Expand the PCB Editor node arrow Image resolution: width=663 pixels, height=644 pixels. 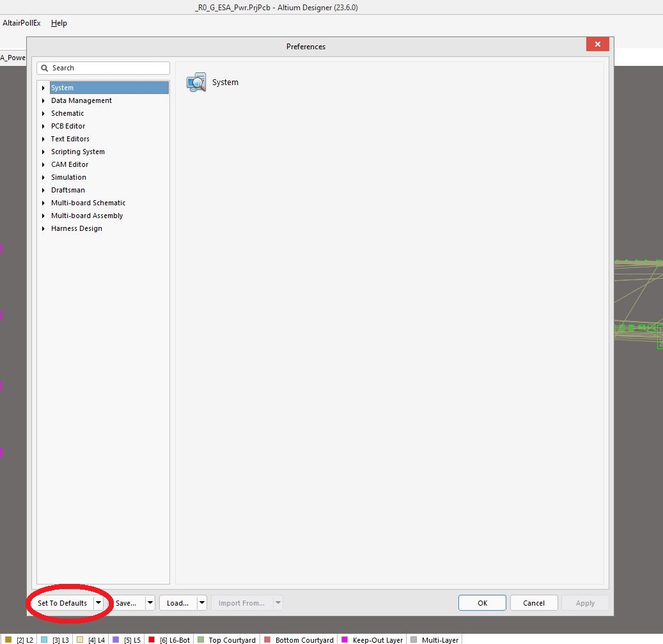43,126
